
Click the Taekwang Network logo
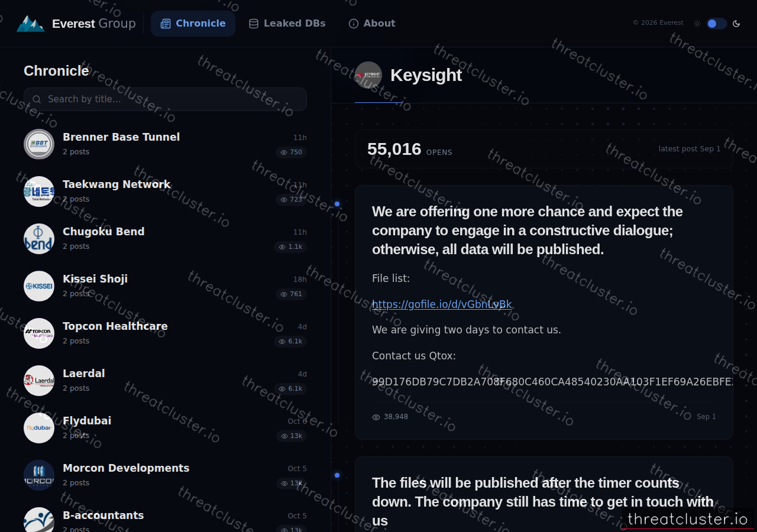click(39, 192)
